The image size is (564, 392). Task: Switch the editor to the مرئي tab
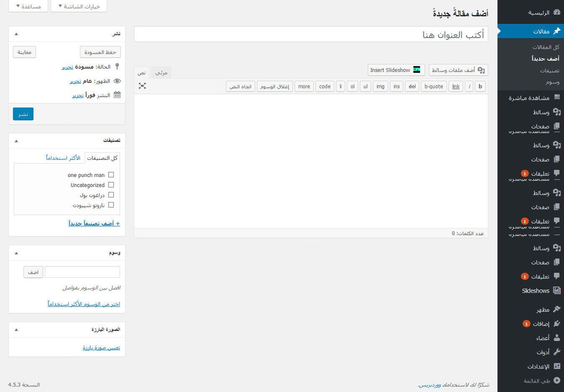161,72
